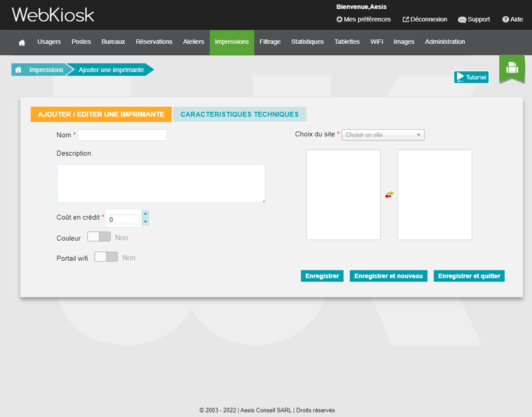Click Enregistrer et quitter button

tap(469, 276)
